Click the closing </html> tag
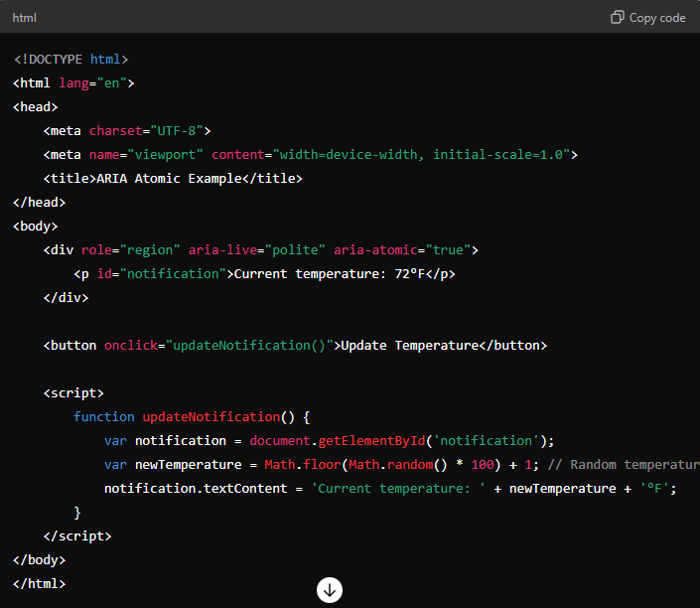This screenshot has height=608, width=700. tap(40, 584)
